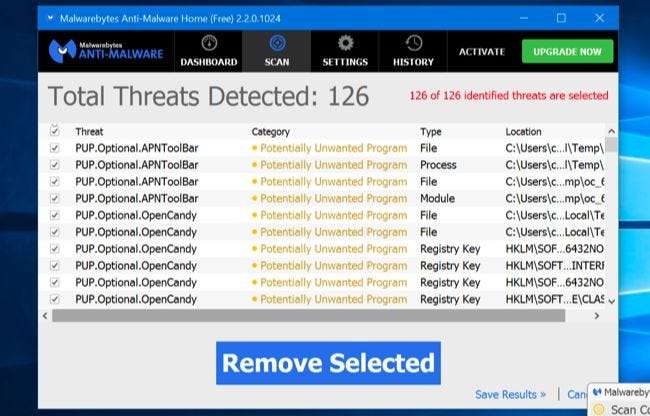
Task: Uncheck first PUP.Optional.OpenCandy threat checkbox
Action: (54, 215)
